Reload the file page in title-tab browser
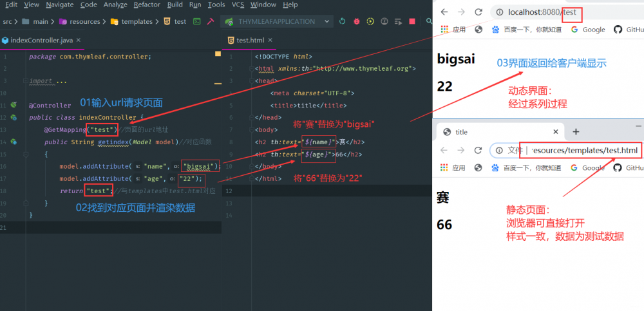The image size is (644, 311). (x=478, y=151)
